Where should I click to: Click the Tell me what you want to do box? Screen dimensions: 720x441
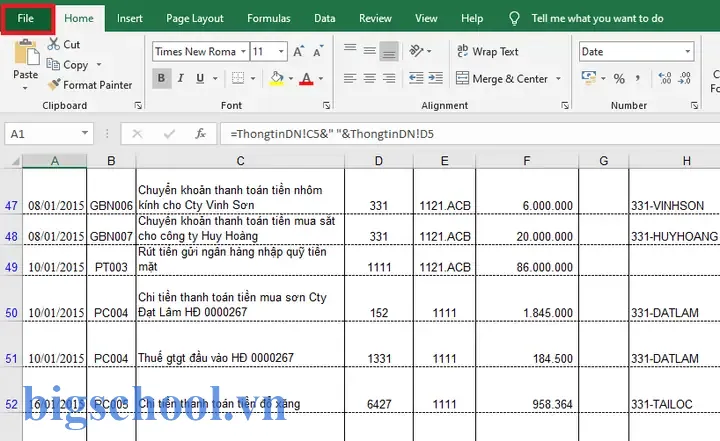[597, 18]
